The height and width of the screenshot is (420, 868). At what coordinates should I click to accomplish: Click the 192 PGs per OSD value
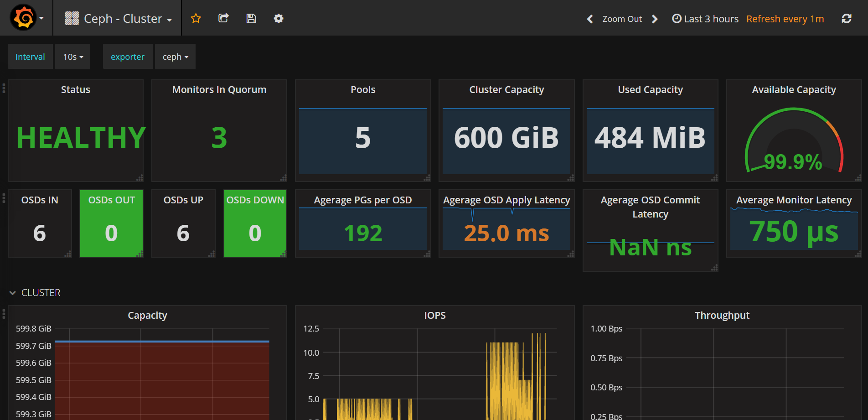click(363, 233)
